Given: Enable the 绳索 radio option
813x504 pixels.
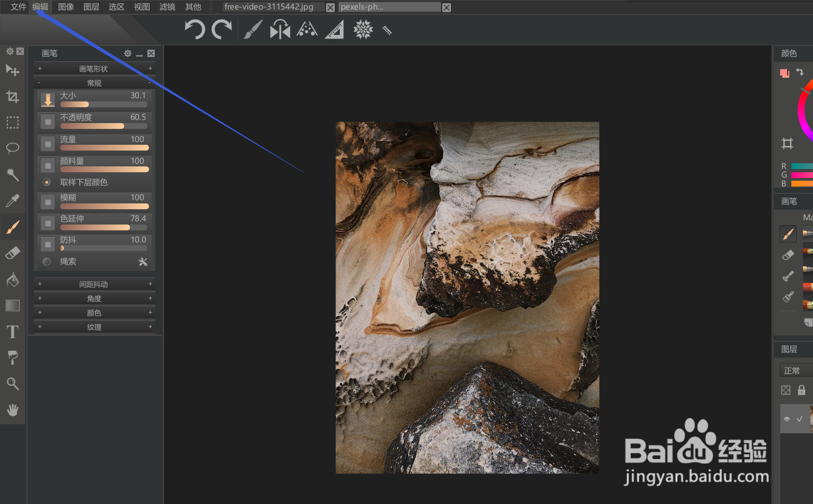Looking at the screenshot, I should point(47,262).
